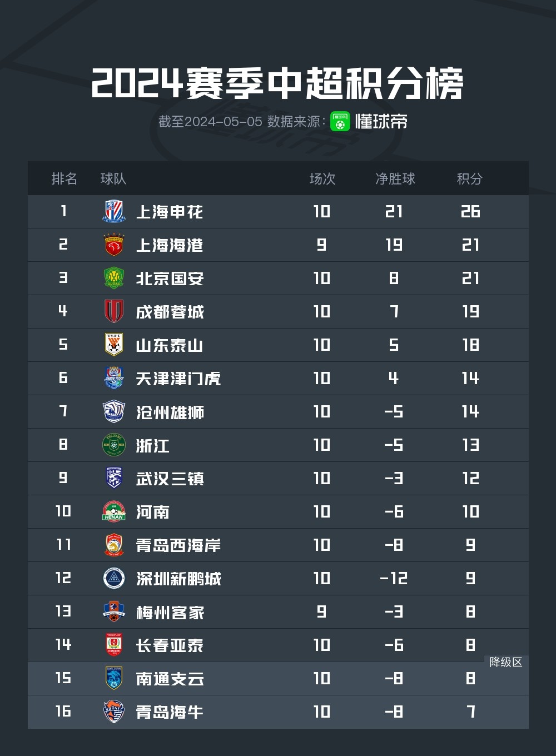Tap the Shandong Taishan (山东泰山) crest
This screenshot has width=556, height=756.
[x=114, y=345]
